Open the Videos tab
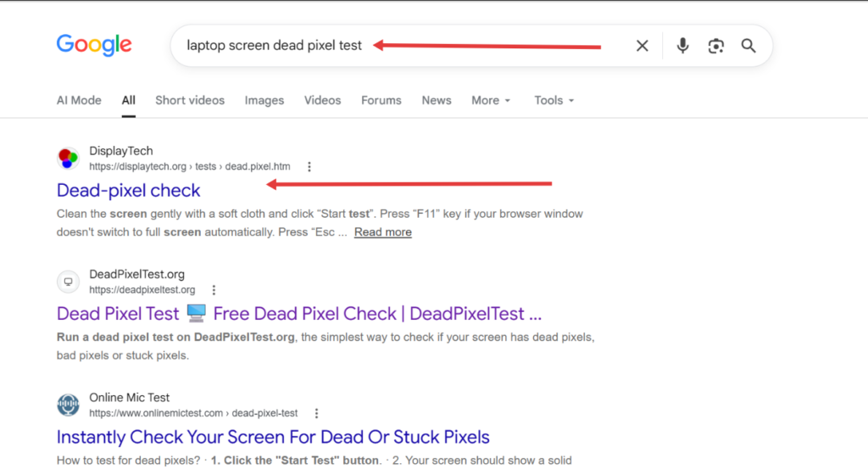Viewport: 868px width, 469px height. (322, 100)
